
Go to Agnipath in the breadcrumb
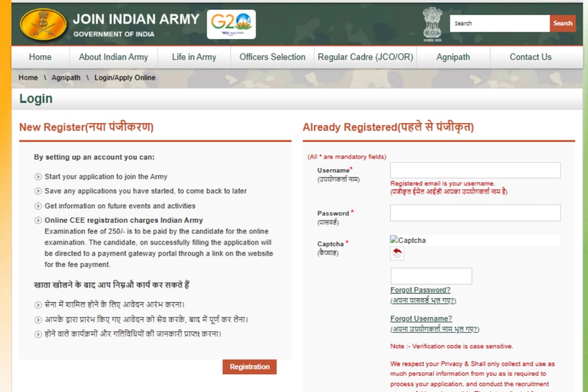[66, 77]
